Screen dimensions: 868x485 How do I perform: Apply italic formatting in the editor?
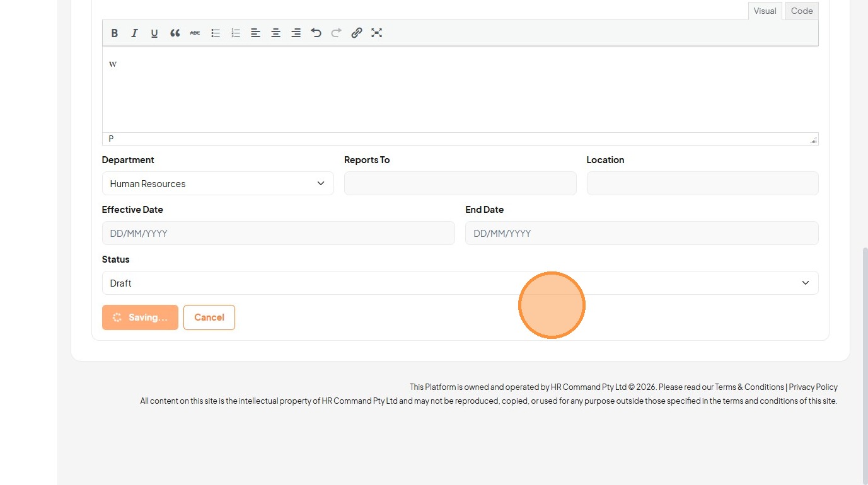[134, 33]
